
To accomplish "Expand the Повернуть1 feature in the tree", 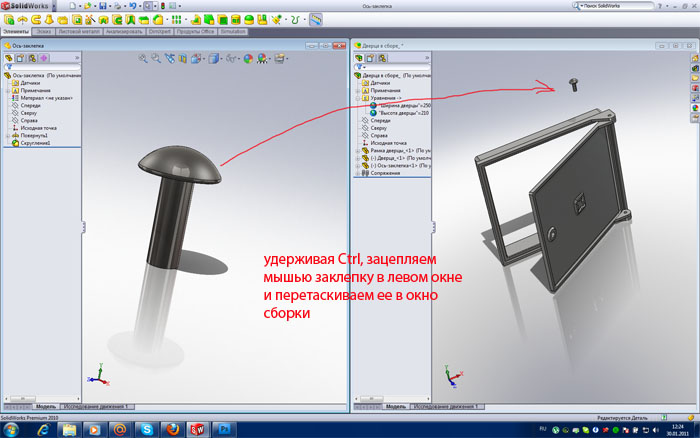I will pos(5,135).
